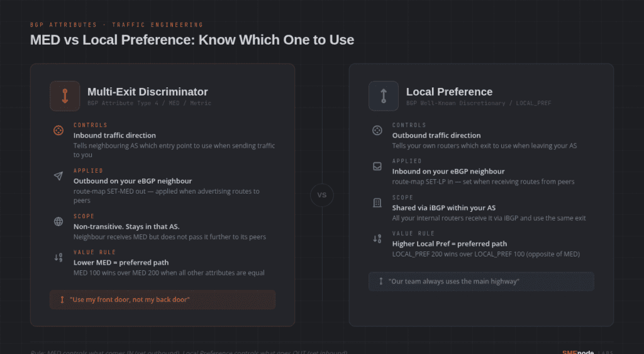Click 'Outbound traffic direction' text
Image resolution: width=644 pixels, height=354 pixels.
(436, 135)
